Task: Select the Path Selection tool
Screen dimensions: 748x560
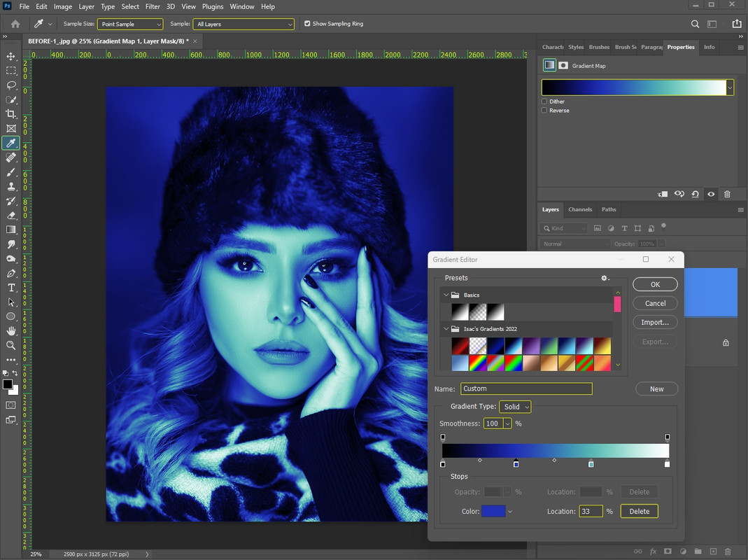Action: click(x=10, y=302)
